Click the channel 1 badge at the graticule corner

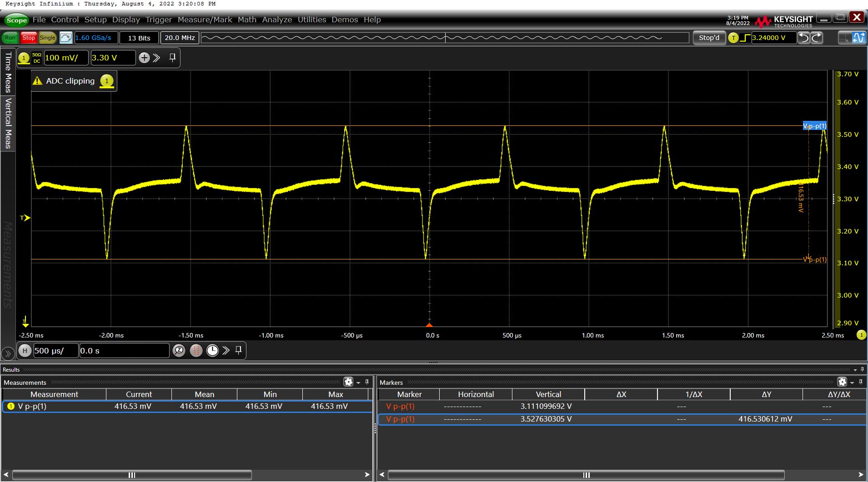click(861, 335)
